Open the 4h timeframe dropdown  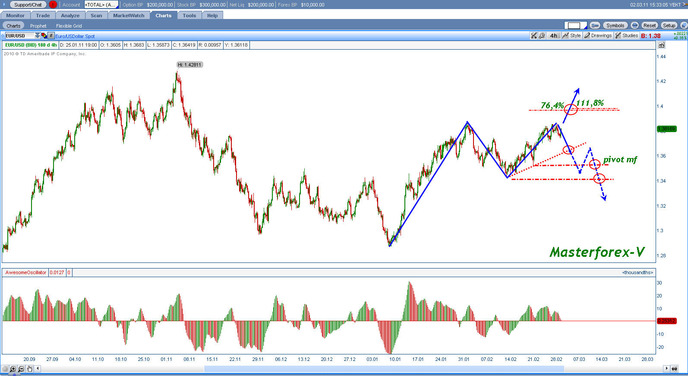click(553, 36)
